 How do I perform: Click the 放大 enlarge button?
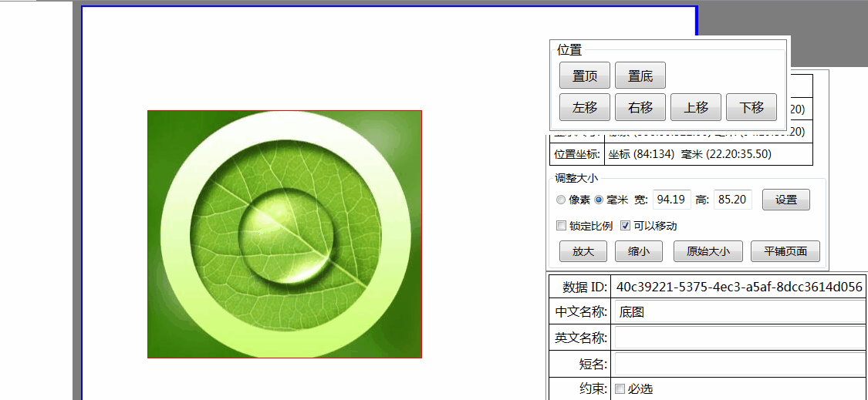pyautogui.click(x=583, y=251)
